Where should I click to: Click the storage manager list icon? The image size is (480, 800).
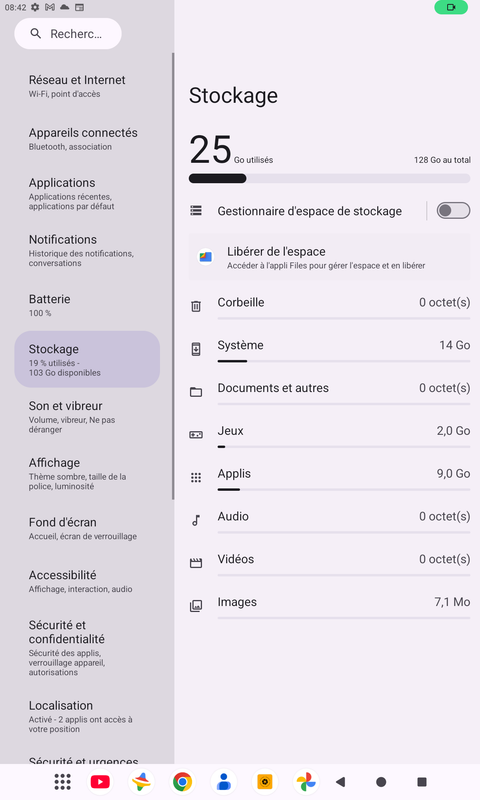(x=196, y=211)
